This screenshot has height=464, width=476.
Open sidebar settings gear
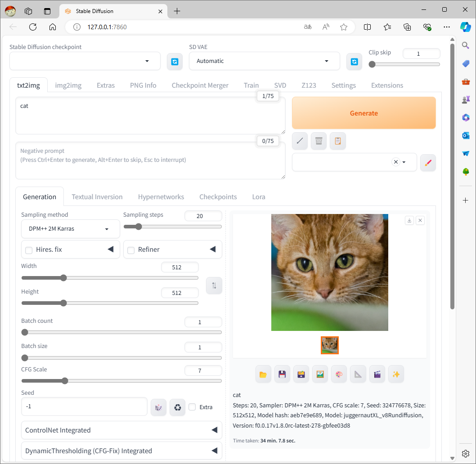466,454
